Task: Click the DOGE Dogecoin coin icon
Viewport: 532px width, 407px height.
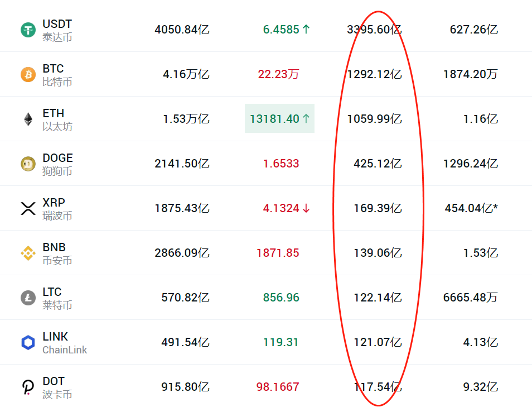Action: click(28, 164)
